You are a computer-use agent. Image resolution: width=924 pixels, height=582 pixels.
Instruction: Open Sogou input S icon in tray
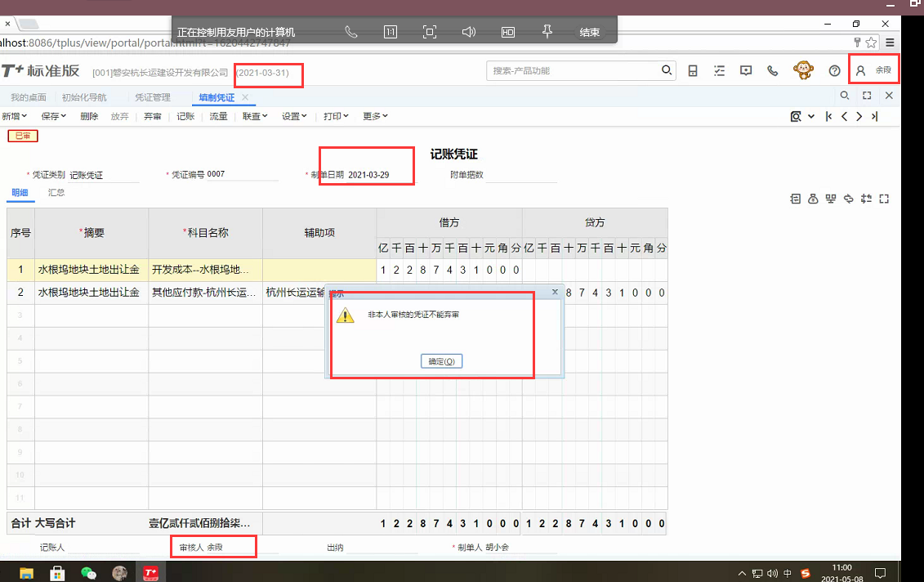pyautogui.click(x=805, y=573)
